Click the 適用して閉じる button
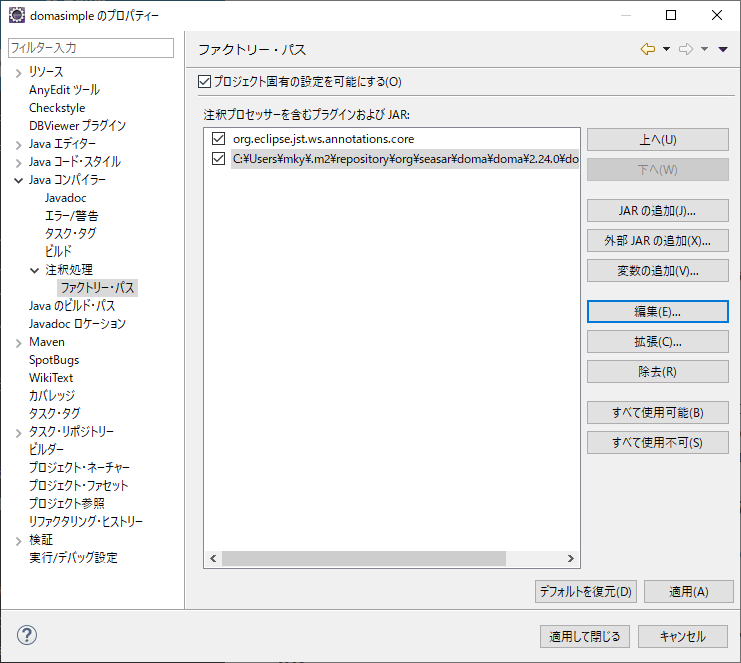The image size is (741, 663). 585,636
